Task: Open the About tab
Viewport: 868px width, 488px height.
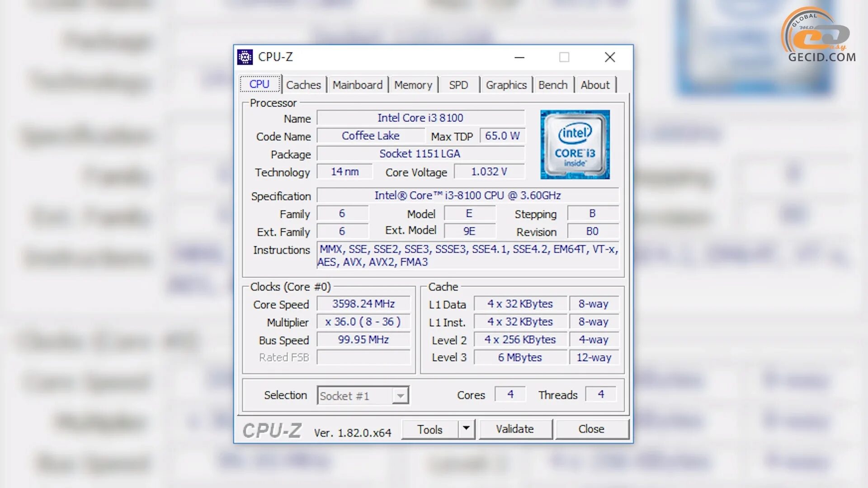Action: click(x=595, y=85)
